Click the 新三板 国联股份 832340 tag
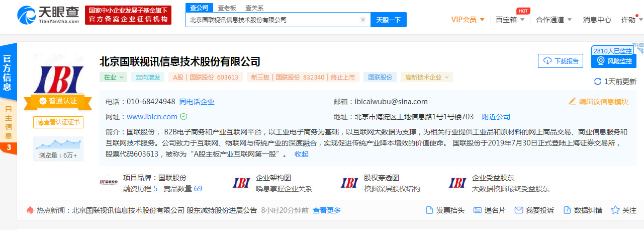This screenshot has width=644, height=230. pyautogui.click(x=303, y=77)
